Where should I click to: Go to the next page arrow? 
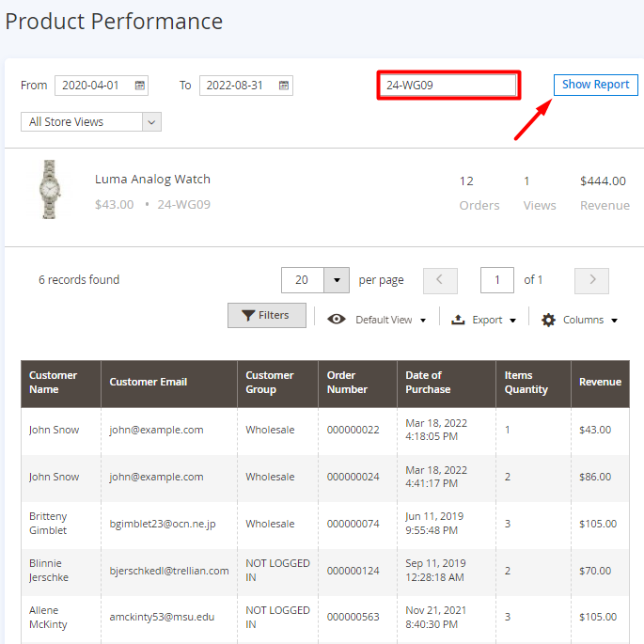(x=591, y=280)
